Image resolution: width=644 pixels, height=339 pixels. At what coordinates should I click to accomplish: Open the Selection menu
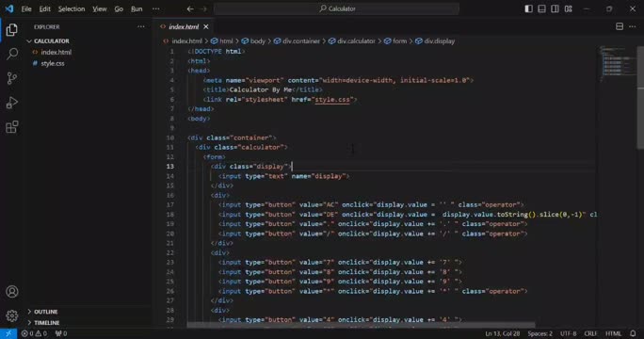click(x=72, y=8)
